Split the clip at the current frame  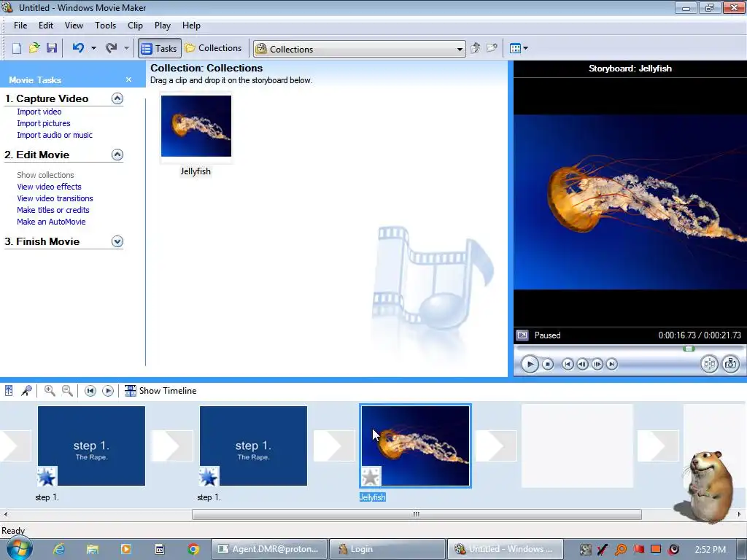pyautogui.click(x=709, y=365)
